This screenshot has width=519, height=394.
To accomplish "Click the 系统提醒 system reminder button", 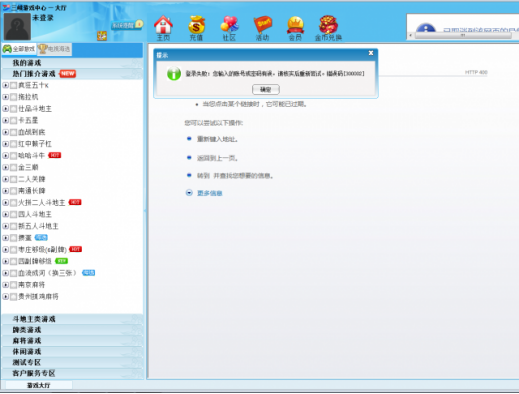I will tap(127, 25).
